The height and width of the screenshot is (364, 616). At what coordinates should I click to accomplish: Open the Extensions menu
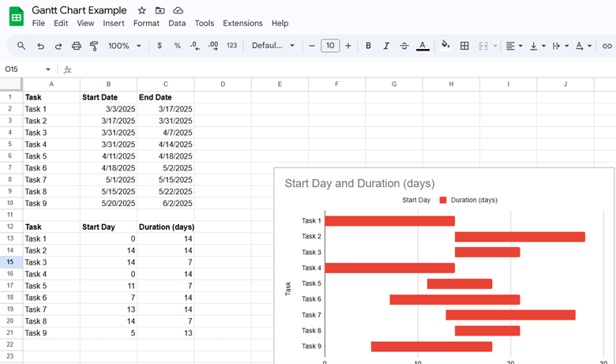point(242,24)
